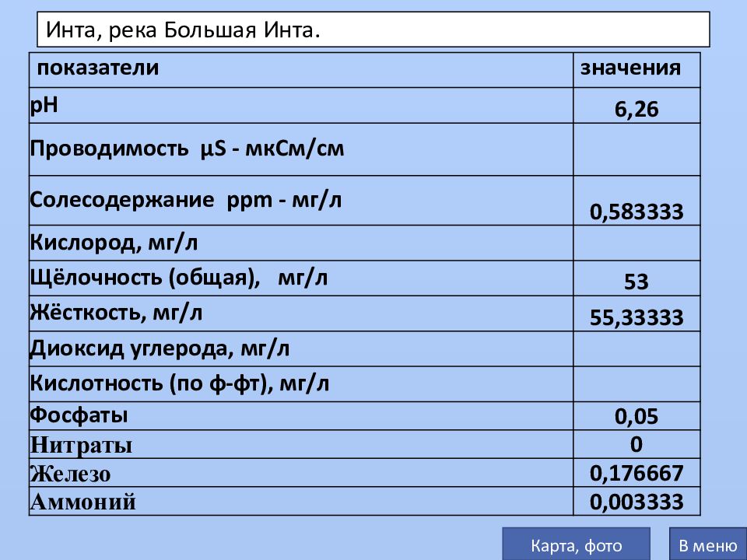Screen dimensions: 747x560
Task: Select the hardness value 55,33333
Action: 637,317
